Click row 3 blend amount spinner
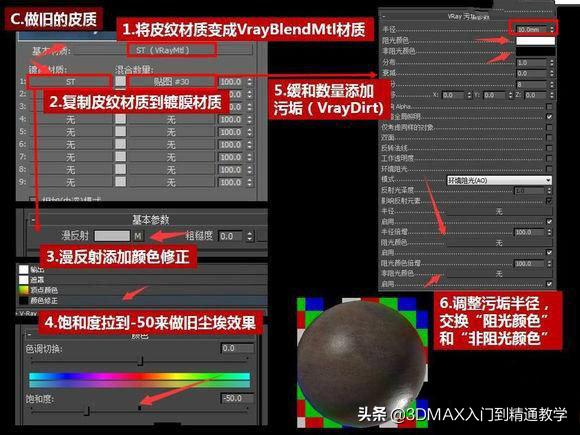Image resolution: width=580 pixels, height=435 pixels. click(x=250, y=107)
